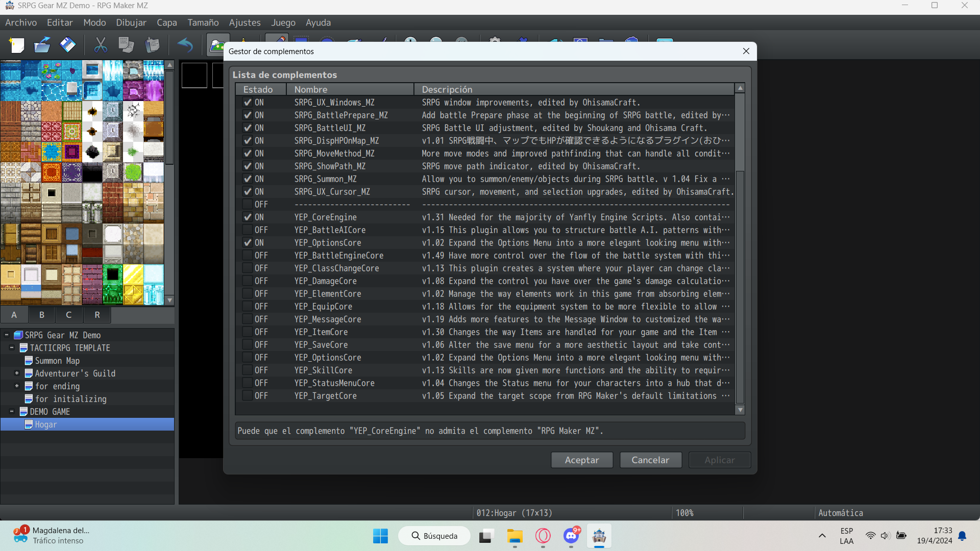Click the plugin list vertical scrollbar thumb
The image size is (980, 551).
740,287
